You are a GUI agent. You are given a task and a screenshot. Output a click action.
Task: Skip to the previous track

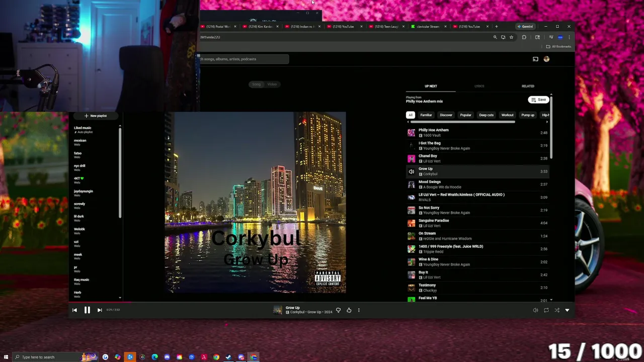[x=74, y=310]
